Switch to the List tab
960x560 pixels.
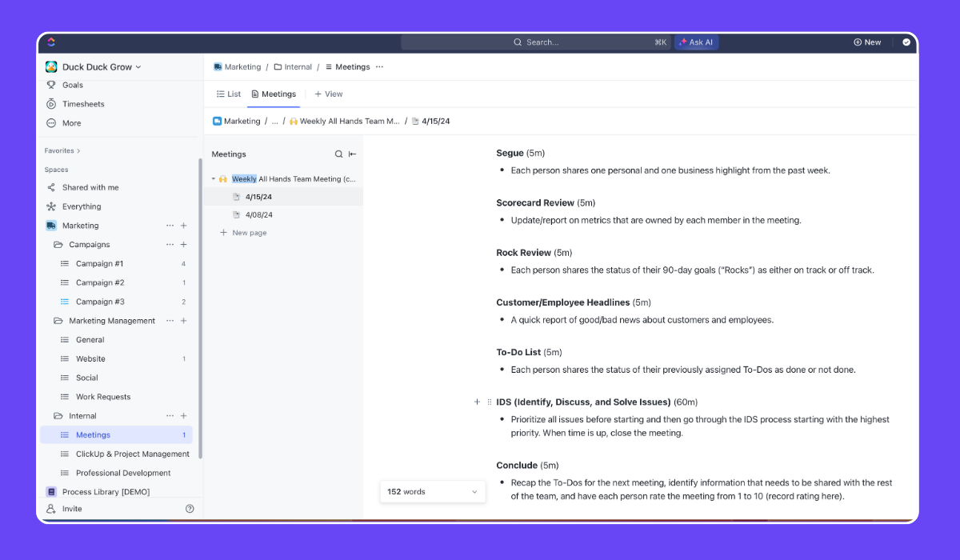(x=228, y=94)
